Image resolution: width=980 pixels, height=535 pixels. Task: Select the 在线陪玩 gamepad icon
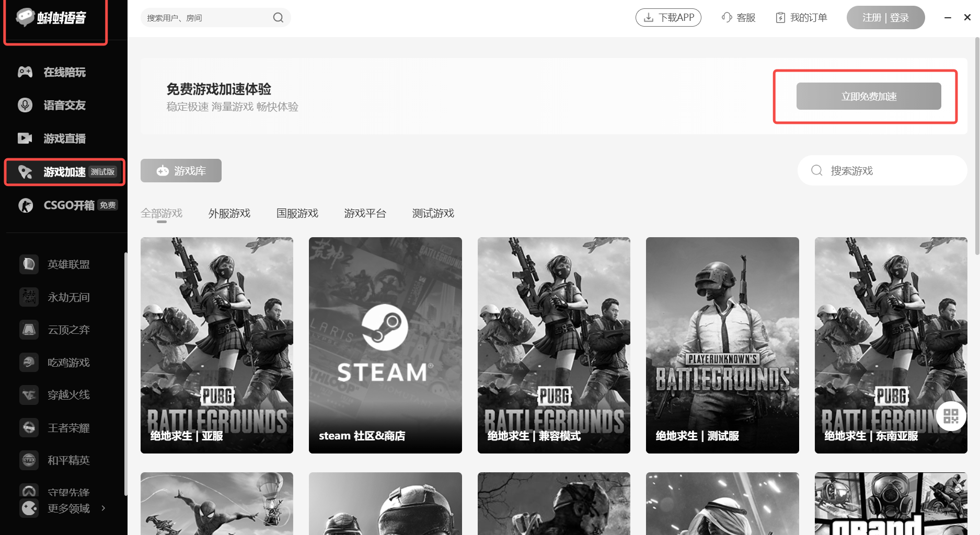(25, 72)
